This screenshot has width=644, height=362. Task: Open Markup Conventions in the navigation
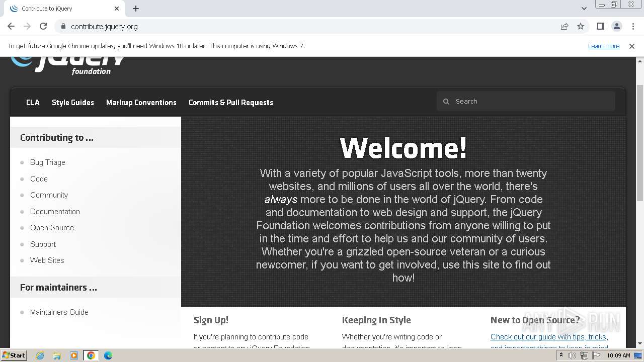(x=141, y=102)
